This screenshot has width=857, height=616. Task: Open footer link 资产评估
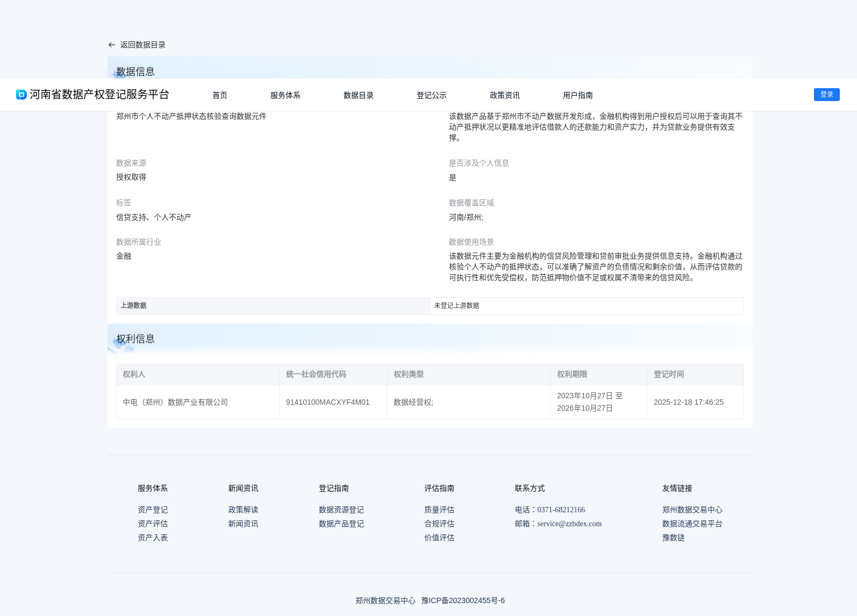[x=153, y=524]
